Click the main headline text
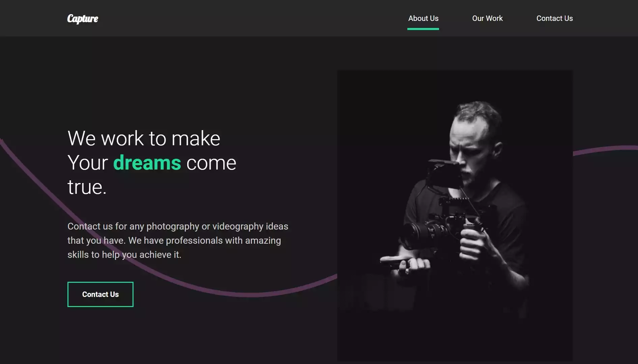The width and height of the screenshot is (638, 364). pyautogui.click(x=144, y=138)
